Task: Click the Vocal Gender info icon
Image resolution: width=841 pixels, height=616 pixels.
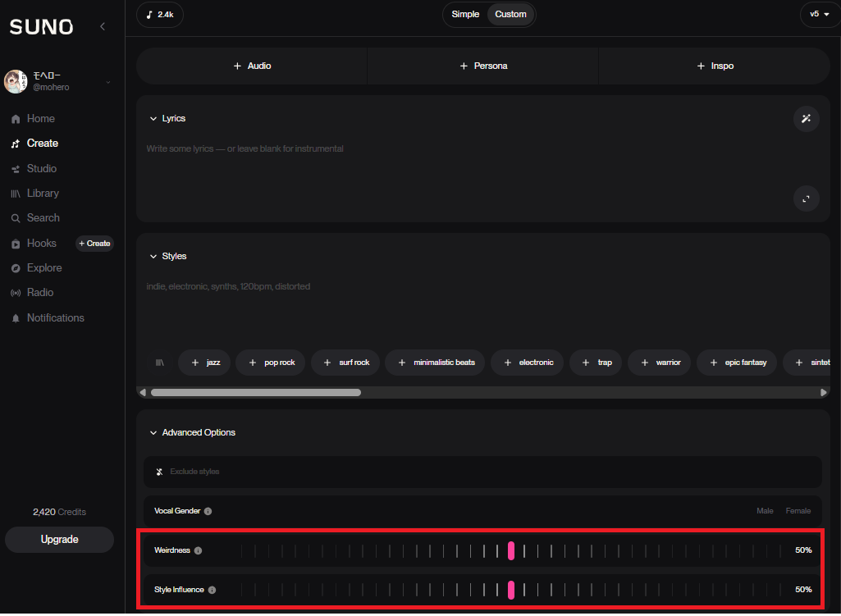Action: [x=208, y=511]
